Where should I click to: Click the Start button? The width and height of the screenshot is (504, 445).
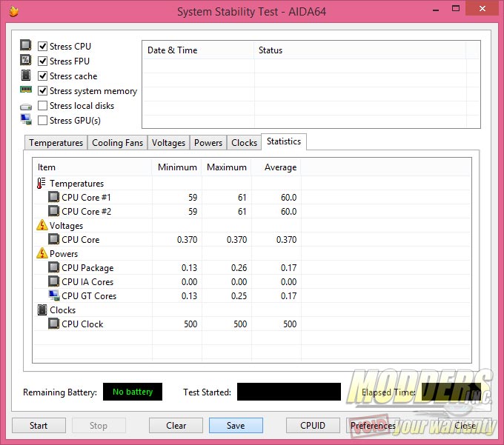pos(39,426)
